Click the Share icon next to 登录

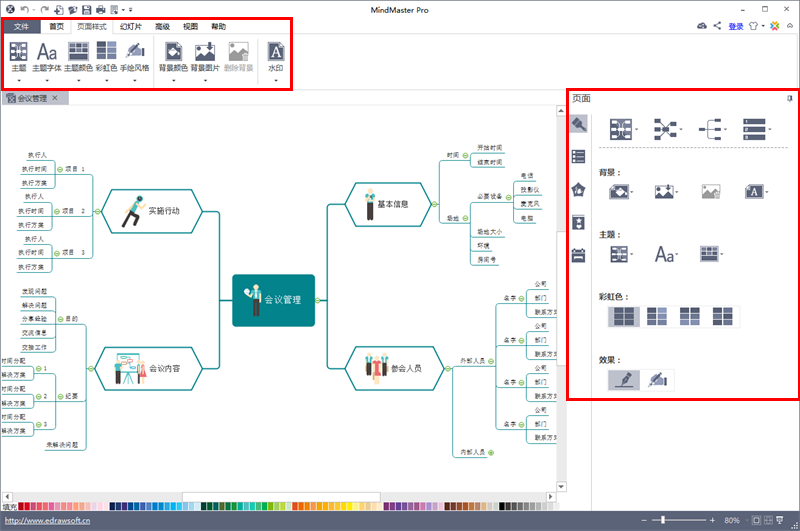tap(717, 26)
